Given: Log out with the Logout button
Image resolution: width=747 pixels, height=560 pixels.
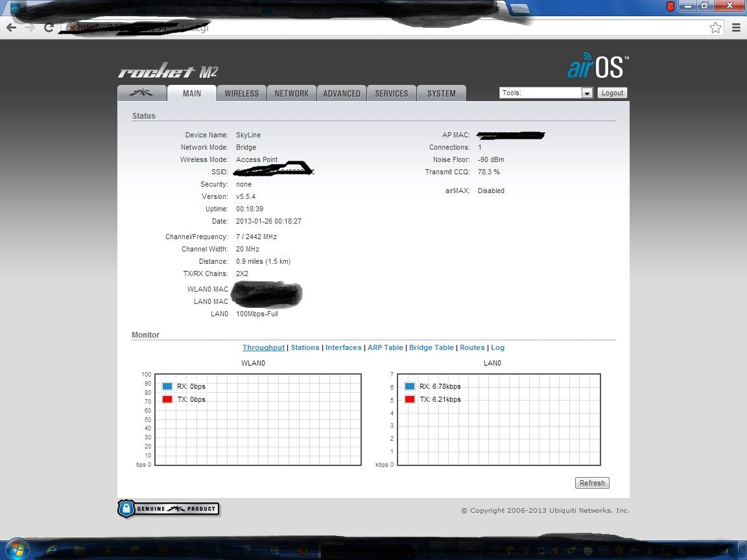Looking at the screenshot, I should pos(612,93).
